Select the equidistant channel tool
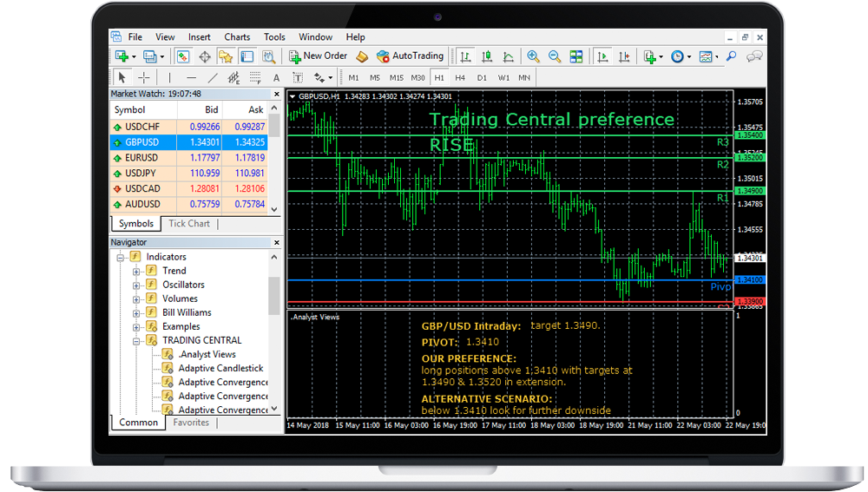868x492 pixels. (x=233, y=77)
